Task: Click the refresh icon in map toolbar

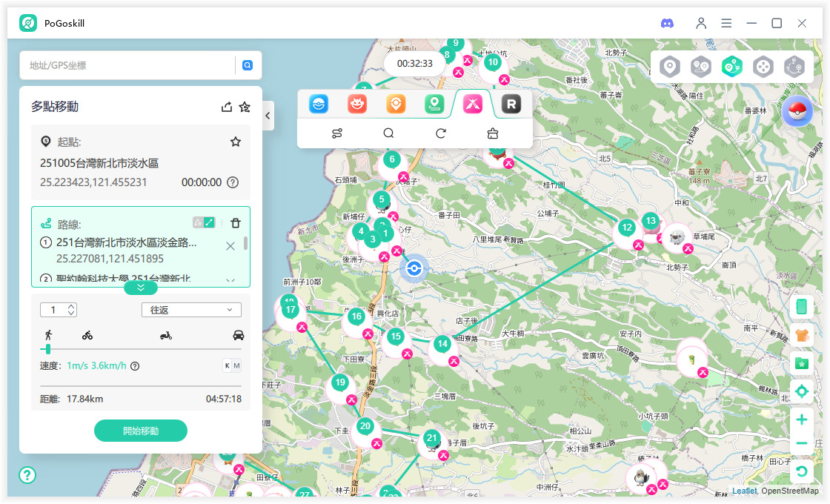Action: tap(441, 133)
